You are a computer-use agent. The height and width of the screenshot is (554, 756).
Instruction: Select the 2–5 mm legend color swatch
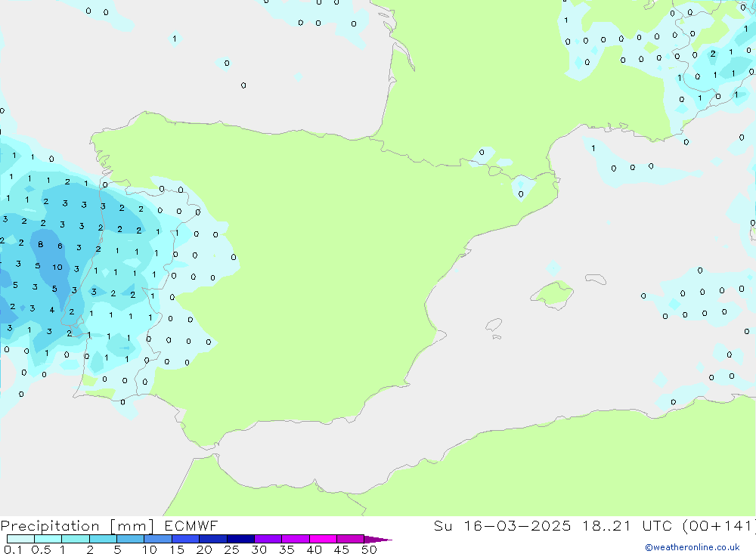click(103, 539)
